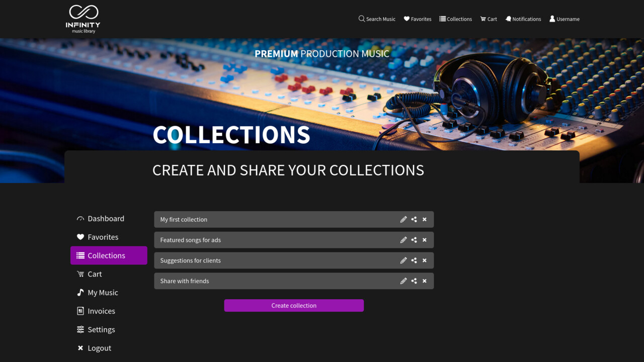
Task: Edit Featured songs for ads collection
Action: point(404,240)
